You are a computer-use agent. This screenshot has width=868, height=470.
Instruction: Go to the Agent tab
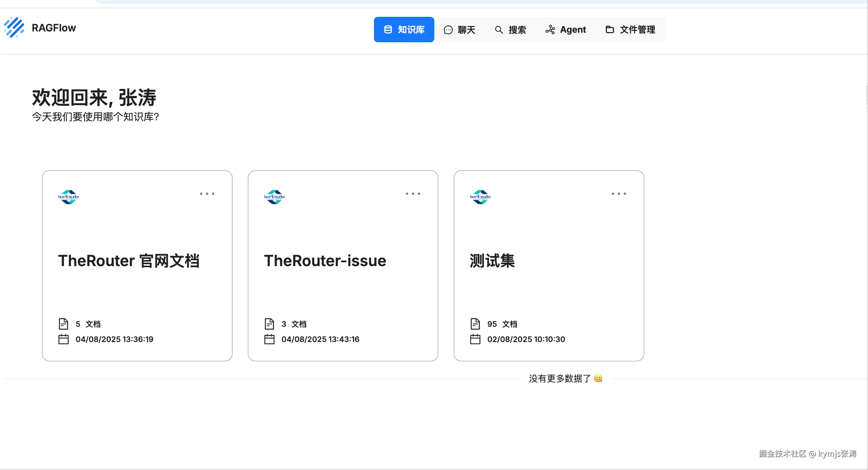(x=566, y=30)
